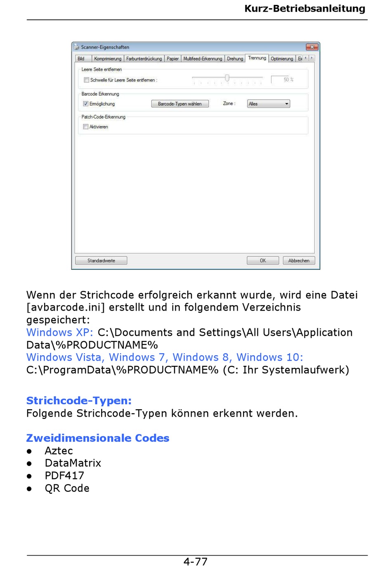Switch to the Drehung tab

click(x=235, y=59)
